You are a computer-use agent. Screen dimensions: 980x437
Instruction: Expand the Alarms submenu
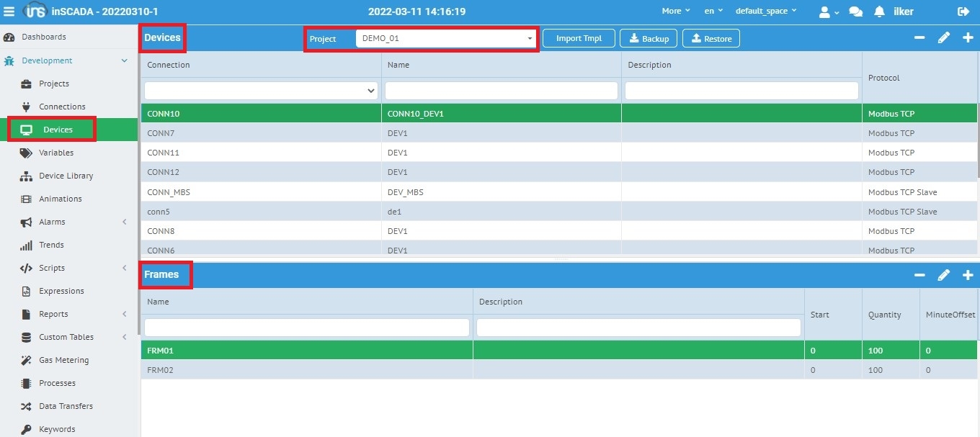click(x=124, y=222)
